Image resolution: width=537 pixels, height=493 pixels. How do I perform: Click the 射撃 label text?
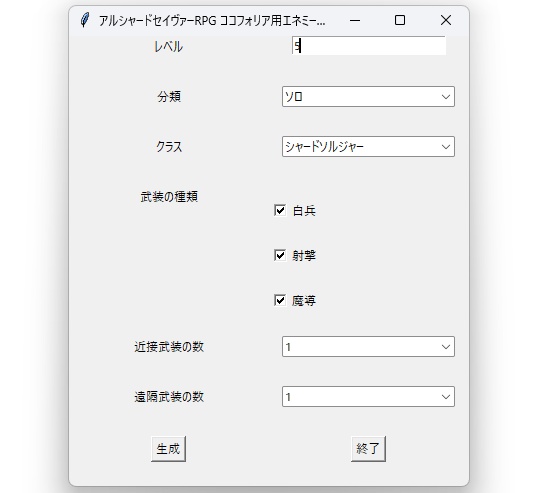(304, 256)
